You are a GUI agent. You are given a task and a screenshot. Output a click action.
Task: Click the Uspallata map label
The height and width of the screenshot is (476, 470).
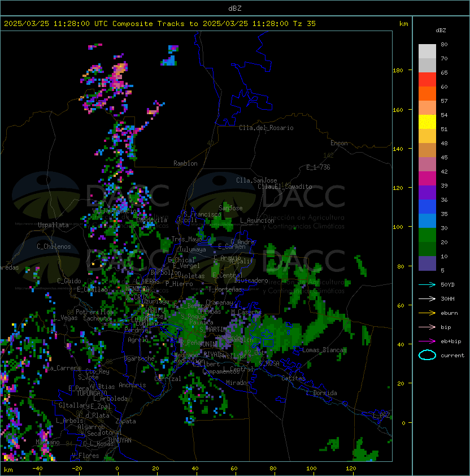click(x=53, y=225)
